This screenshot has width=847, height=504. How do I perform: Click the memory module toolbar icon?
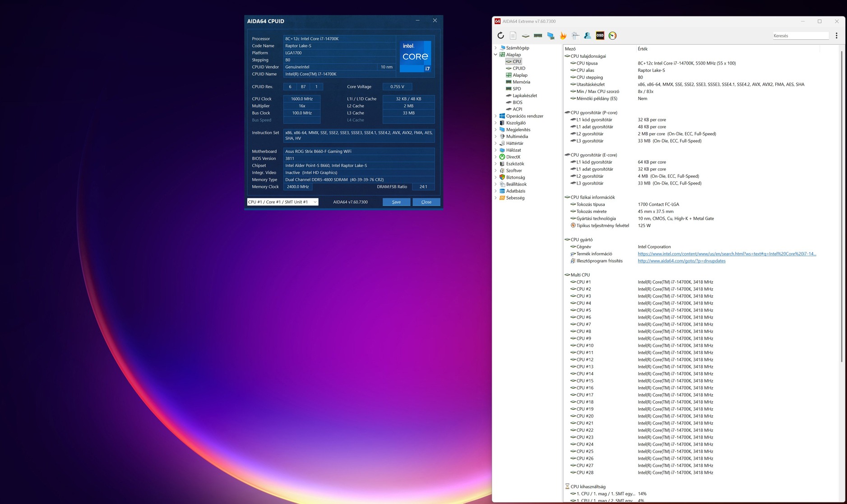pos(538,36)
